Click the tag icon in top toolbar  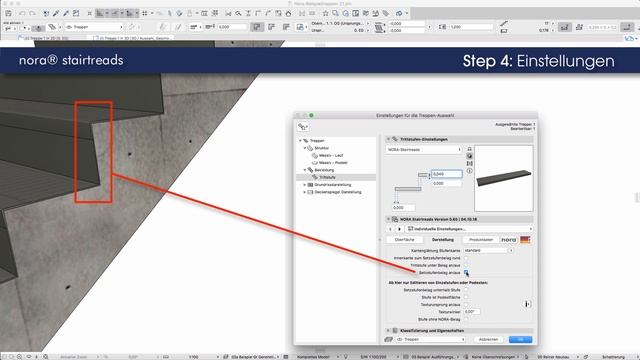pyautogui.click(x=386, y=13)
